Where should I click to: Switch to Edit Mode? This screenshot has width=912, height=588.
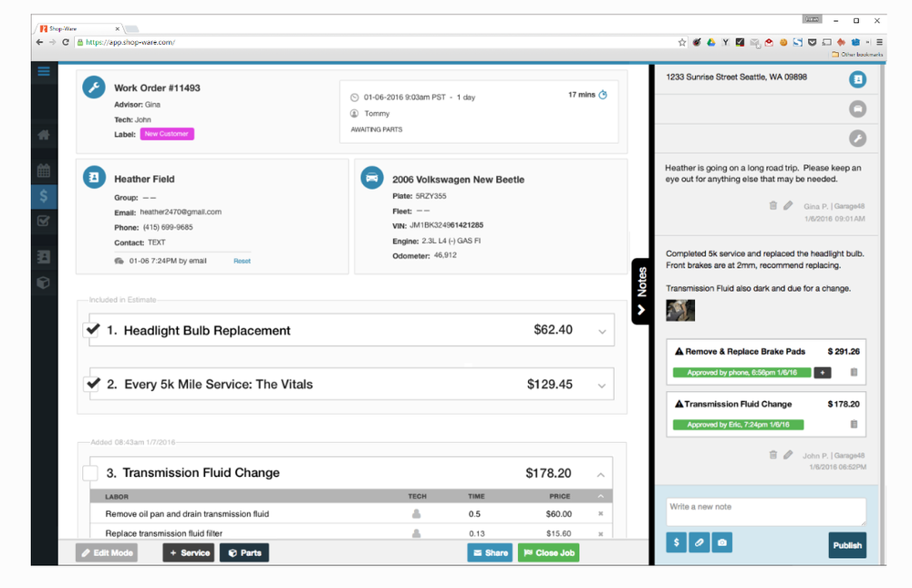107,552
